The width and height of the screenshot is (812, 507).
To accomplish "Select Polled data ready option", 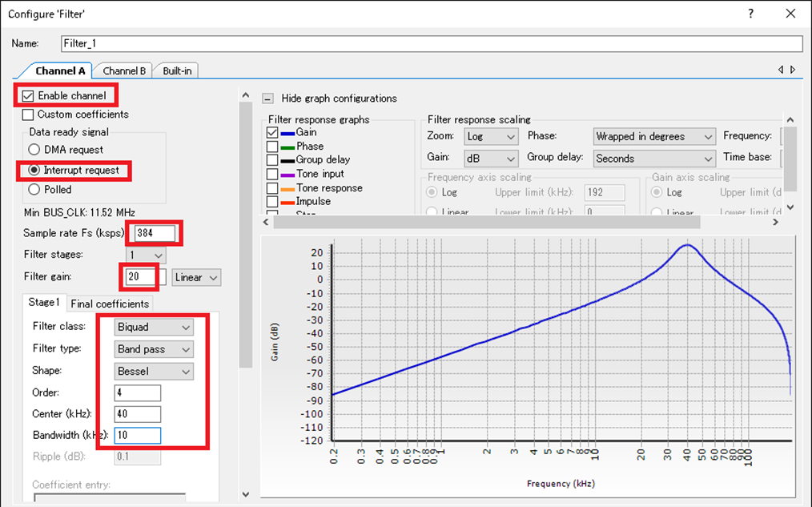I will tap(34, 190).
